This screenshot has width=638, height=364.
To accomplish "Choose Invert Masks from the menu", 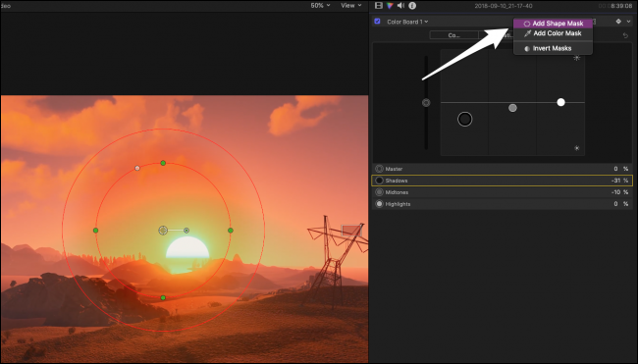I will coord(553,48).
